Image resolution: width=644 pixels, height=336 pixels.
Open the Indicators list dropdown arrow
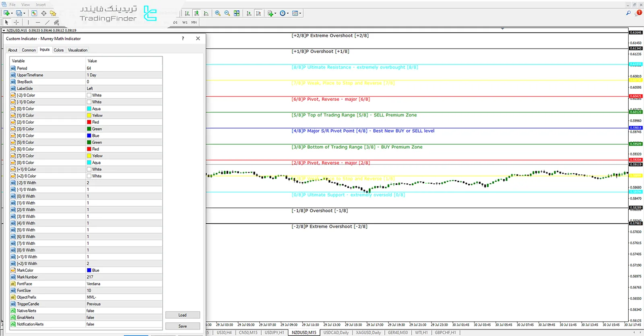[x=275, y=13]
